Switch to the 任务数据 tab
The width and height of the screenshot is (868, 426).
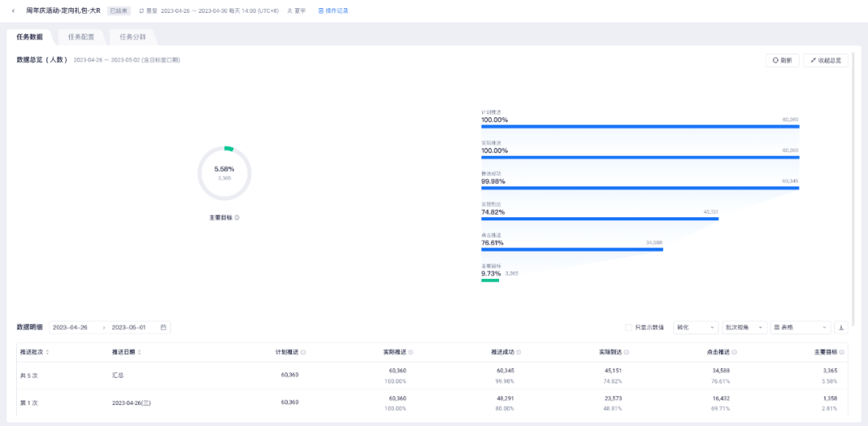pos(30,37)
